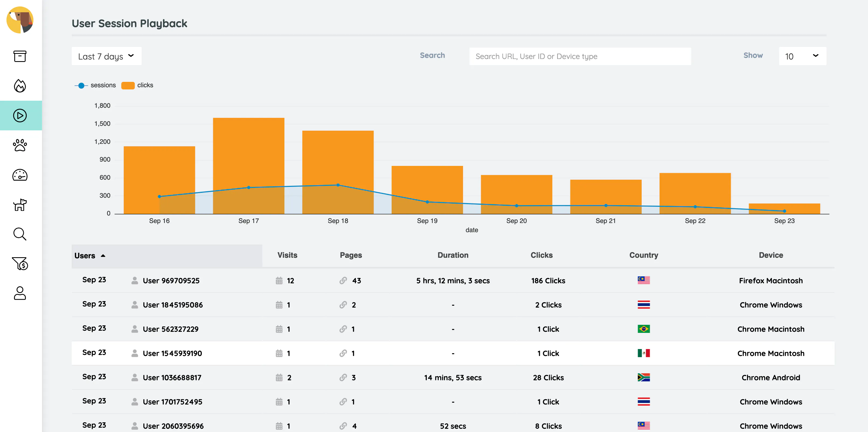Expand the Last 7 days dropdown

point(106,56)
